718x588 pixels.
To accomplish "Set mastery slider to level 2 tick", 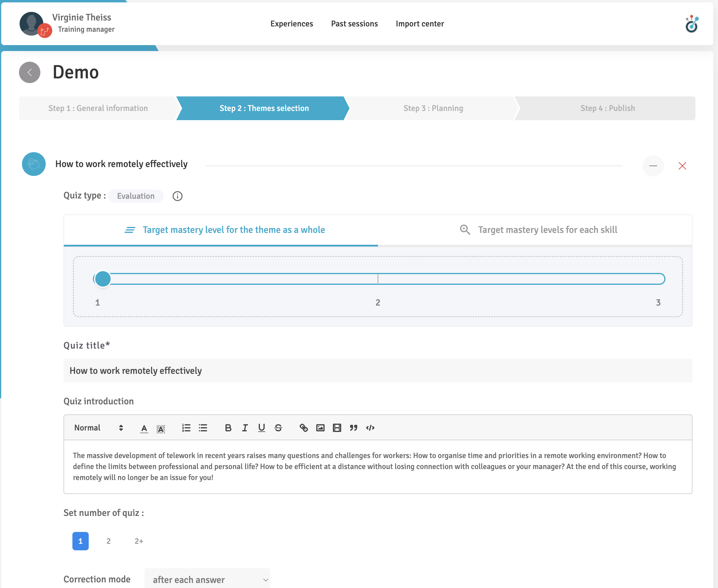I will click(378, 279).
